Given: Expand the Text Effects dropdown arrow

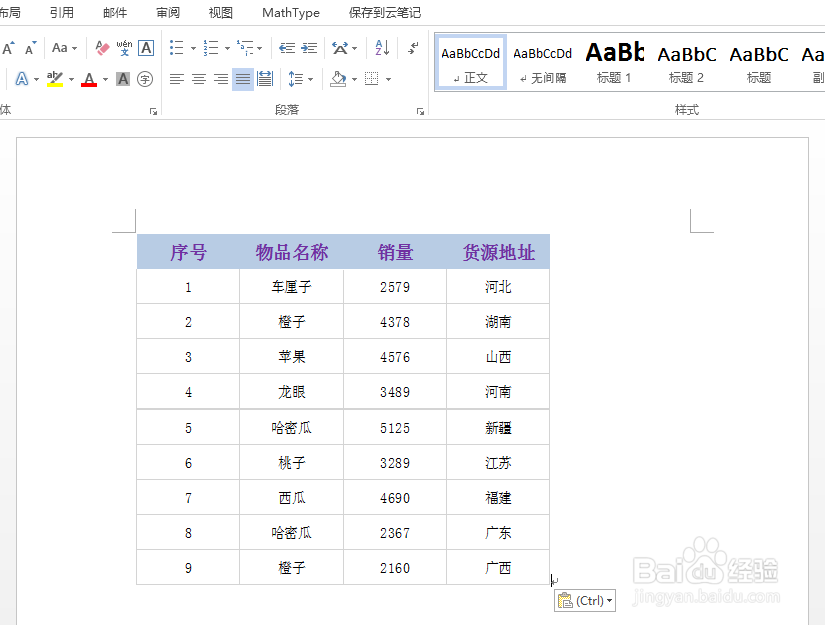Looking at the screenshot, I should click(x=36, y=79).
